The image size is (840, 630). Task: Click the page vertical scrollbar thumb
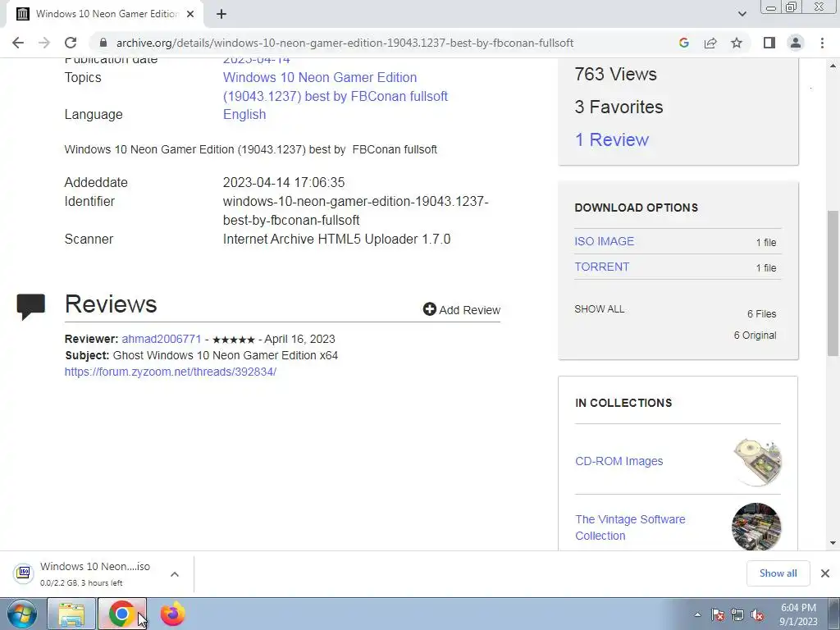(833, 283)
